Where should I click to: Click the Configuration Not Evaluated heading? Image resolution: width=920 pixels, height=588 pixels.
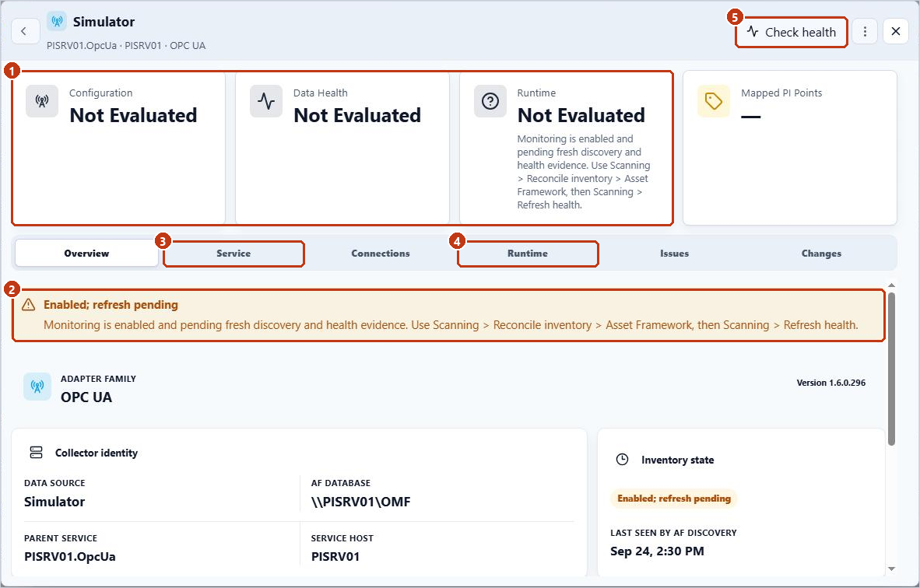(133, 115)
